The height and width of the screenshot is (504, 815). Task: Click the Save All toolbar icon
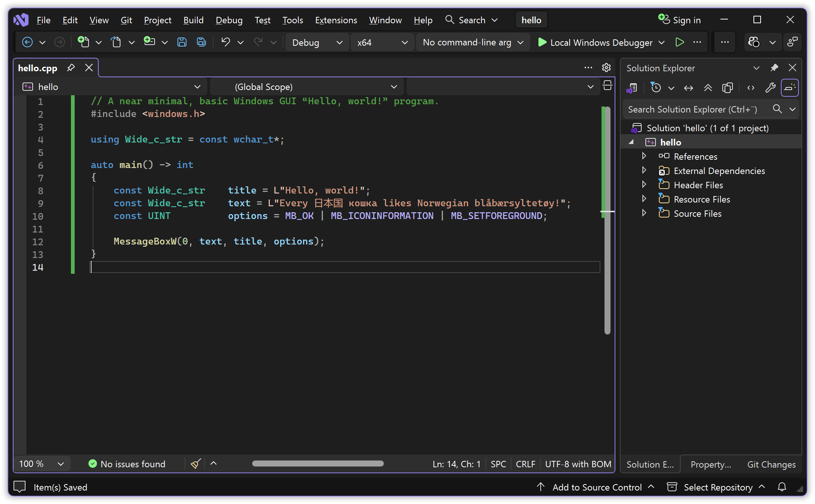[x=201, y=42]
